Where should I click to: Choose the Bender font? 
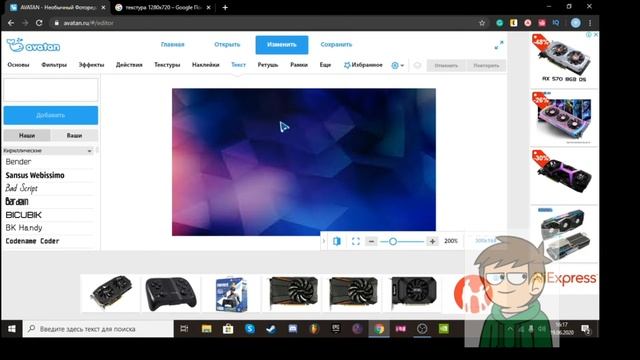pyautogui.click(x=18, y=162)
